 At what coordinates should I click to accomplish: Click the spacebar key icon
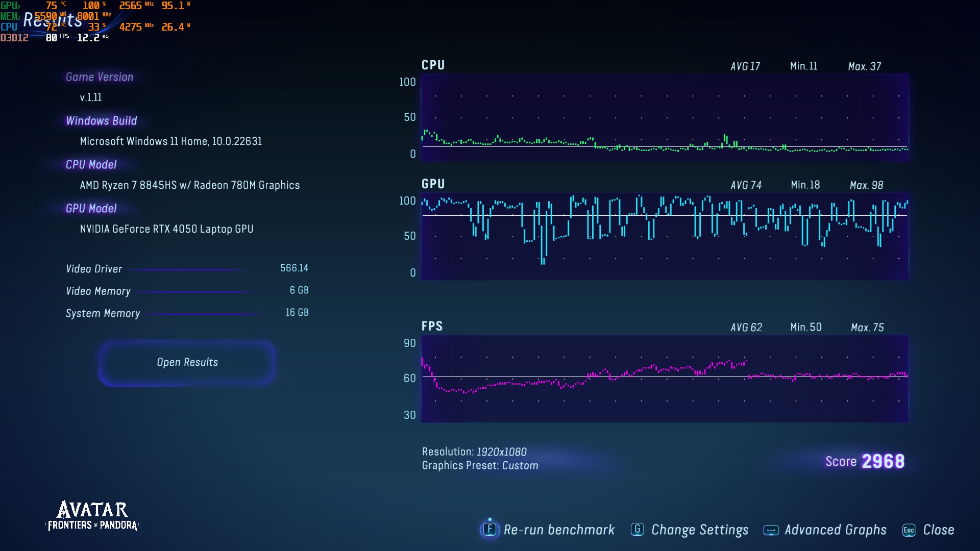pyautogui.click(x=771, y=530)
